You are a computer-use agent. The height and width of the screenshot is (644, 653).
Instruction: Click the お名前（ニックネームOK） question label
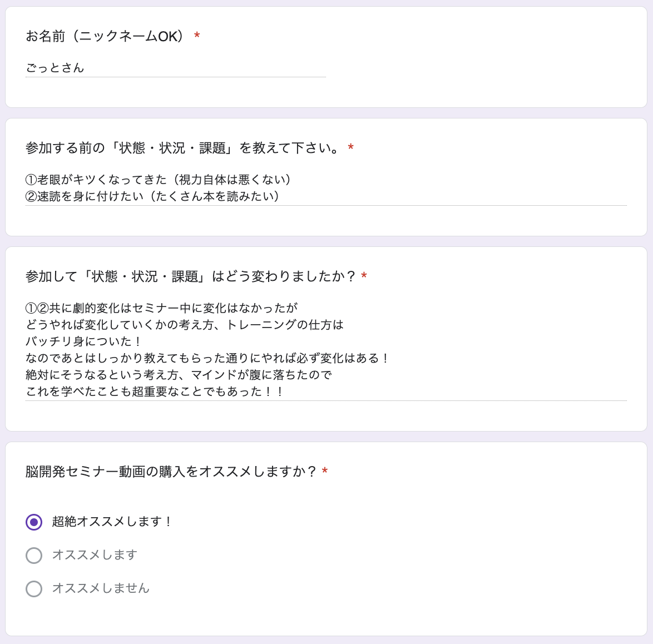(x=105, y=36)
